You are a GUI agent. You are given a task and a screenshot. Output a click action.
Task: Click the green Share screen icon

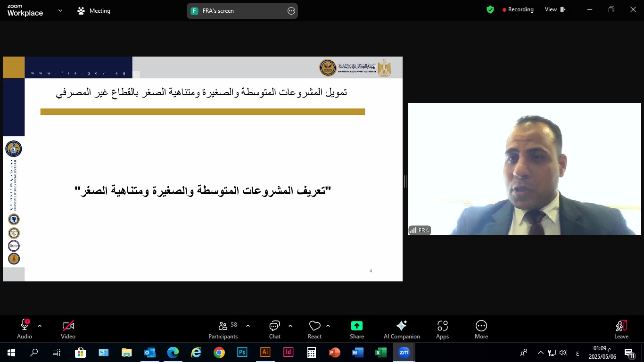[x=357, y=326]
